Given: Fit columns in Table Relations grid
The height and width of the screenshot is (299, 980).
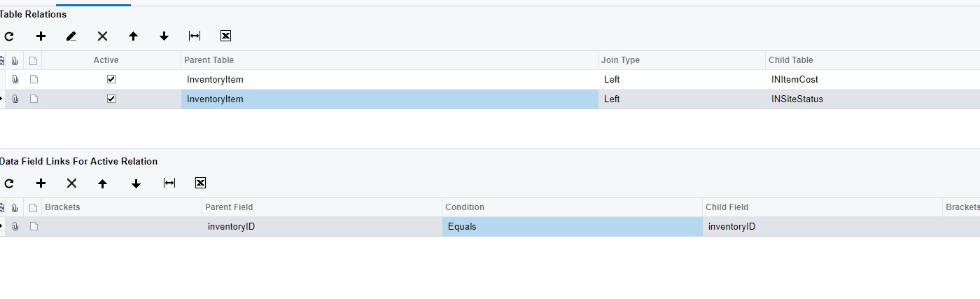Looking at the screenshot, I should (195, 36).
